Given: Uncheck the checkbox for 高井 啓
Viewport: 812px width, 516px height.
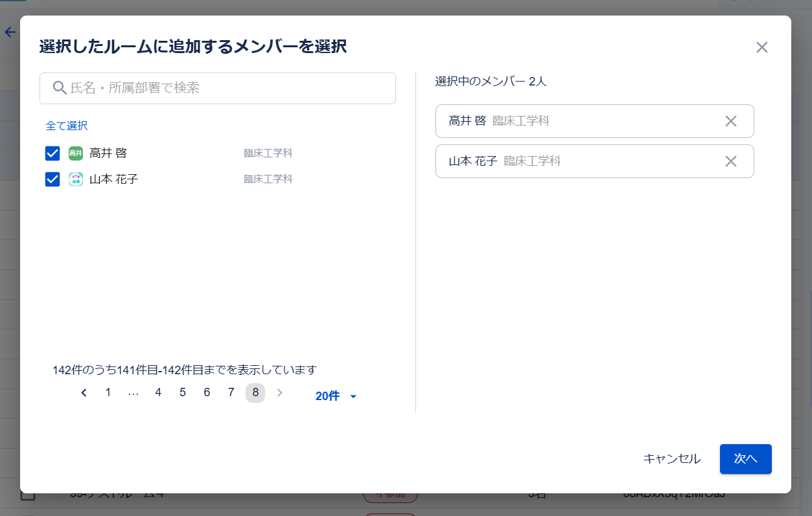Looking at the screenshot, I should pos(52,153).
